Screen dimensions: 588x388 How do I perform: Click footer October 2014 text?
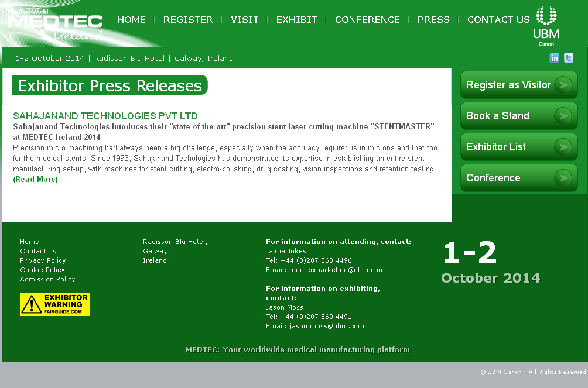(491, 278)
